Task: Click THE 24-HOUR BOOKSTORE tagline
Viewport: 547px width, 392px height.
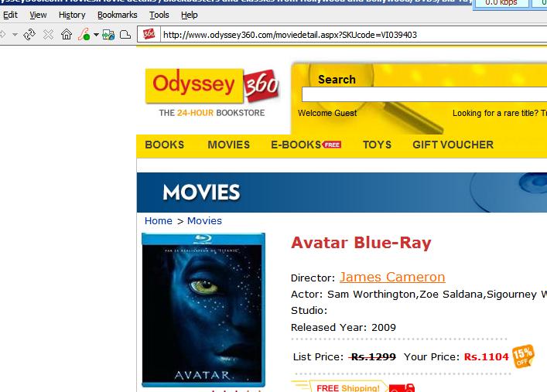Action: point(212,113)
